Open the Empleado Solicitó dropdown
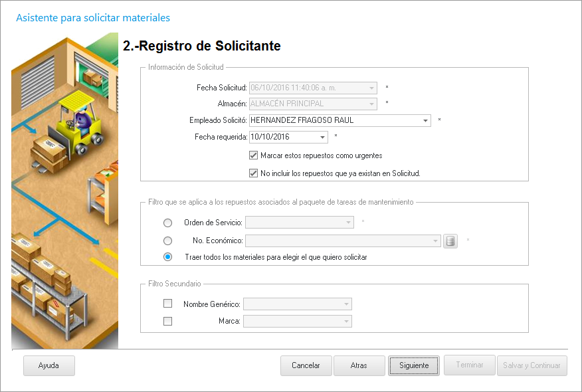 pos(425,121)
